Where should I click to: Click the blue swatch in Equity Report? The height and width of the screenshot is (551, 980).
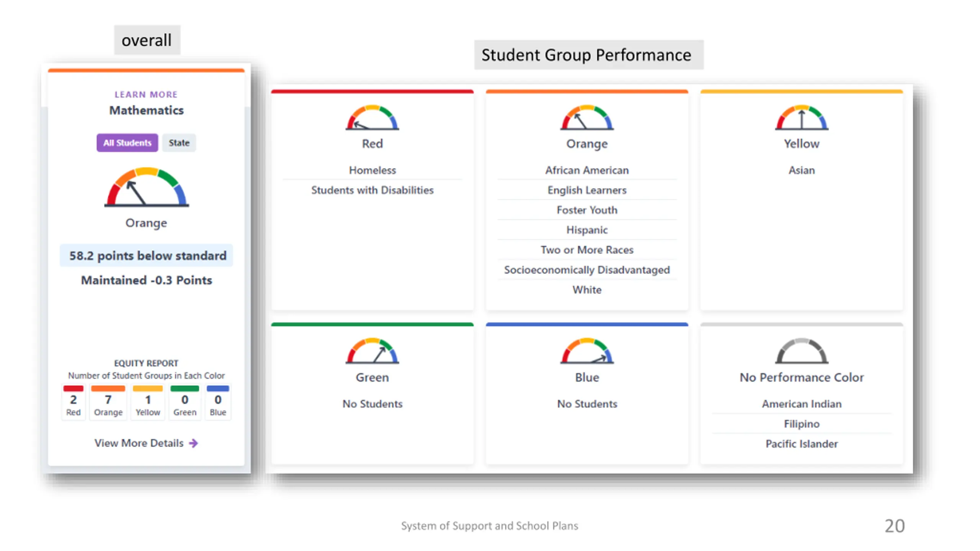(218, 388)
